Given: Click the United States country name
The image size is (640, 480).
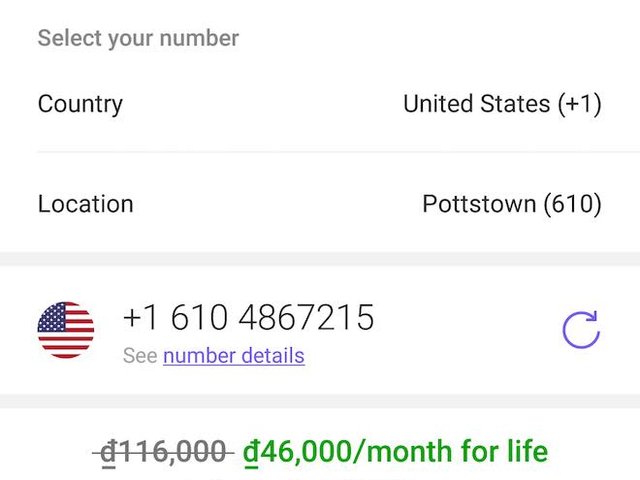Looking at the screenshot, I should [x=476, y=104].
